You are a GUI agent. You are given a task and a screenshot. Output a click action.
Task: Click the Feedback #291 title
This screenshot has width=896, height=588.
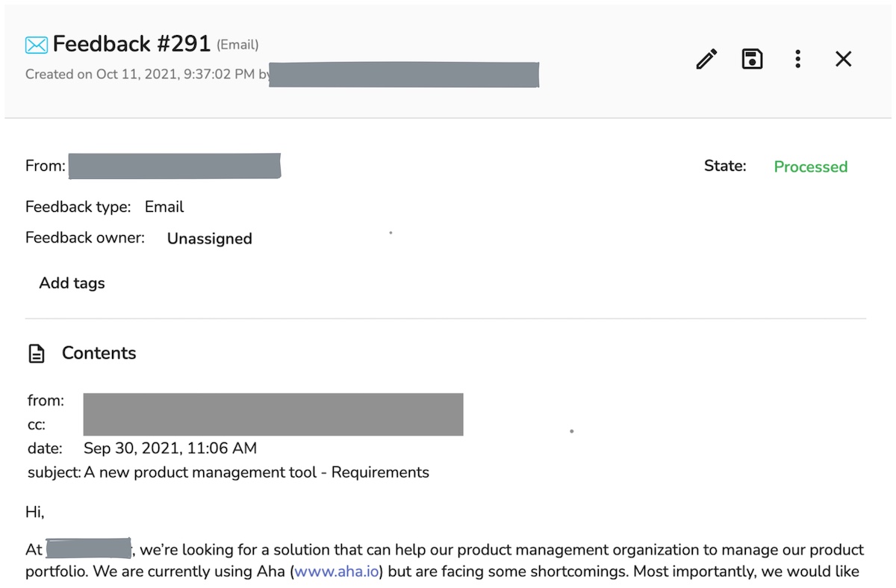point(131,44)
